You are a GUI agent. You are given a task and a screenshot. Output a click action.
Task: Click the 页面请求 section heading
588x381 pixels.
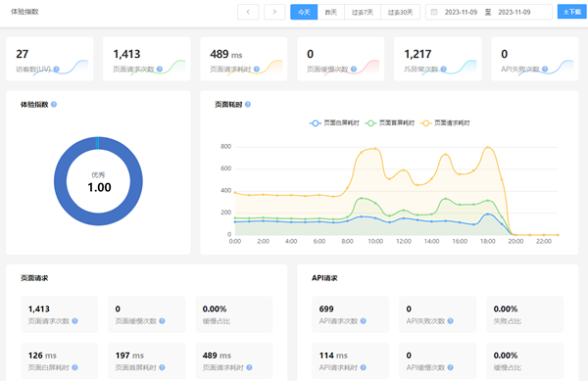[34, 278]
